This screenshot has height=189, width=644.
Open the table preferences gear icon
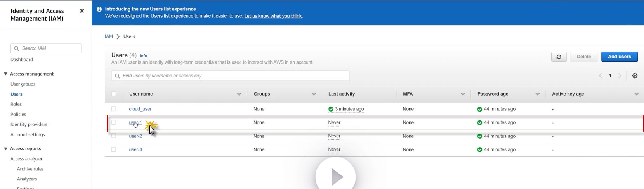[x=635, y=76]
